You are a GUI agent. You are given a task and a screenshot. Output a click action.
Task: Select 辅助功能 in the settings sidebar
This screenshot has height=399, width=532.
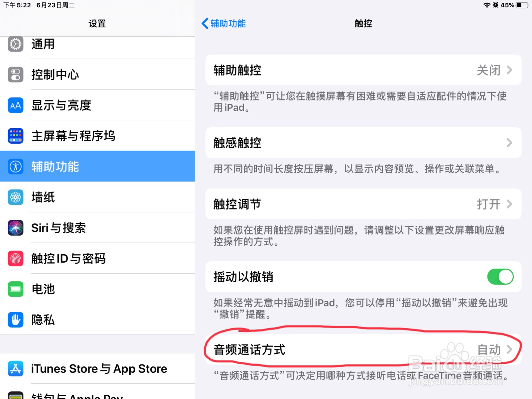[x=97, y=166]
